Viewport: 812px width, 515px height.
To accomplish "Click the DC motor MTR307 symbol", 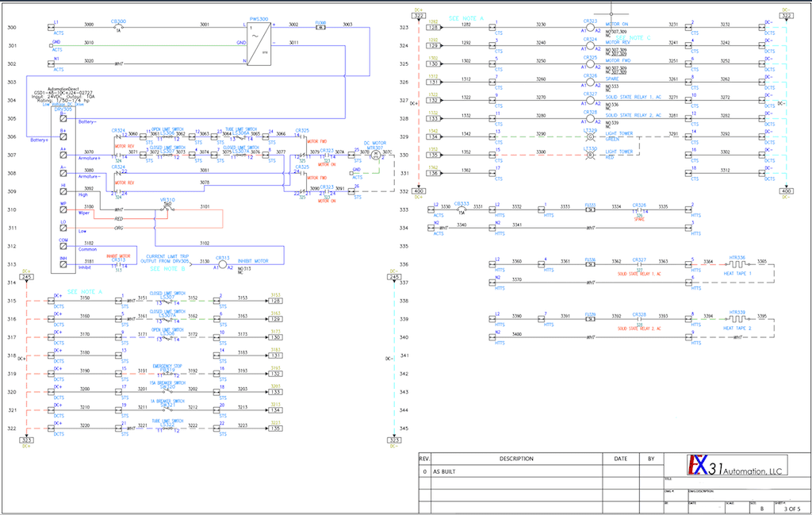I will coord(376,156).
